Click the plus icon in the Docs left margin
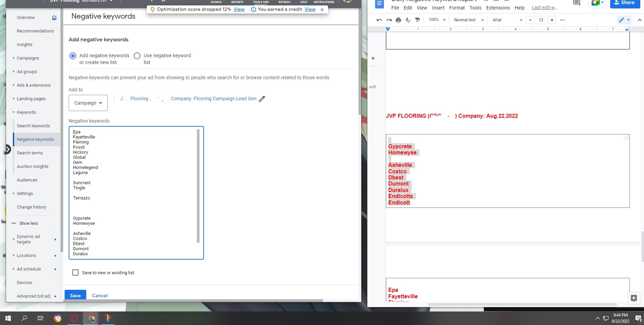This screenshot has width=644, height=325. click(x=373, y=58)
